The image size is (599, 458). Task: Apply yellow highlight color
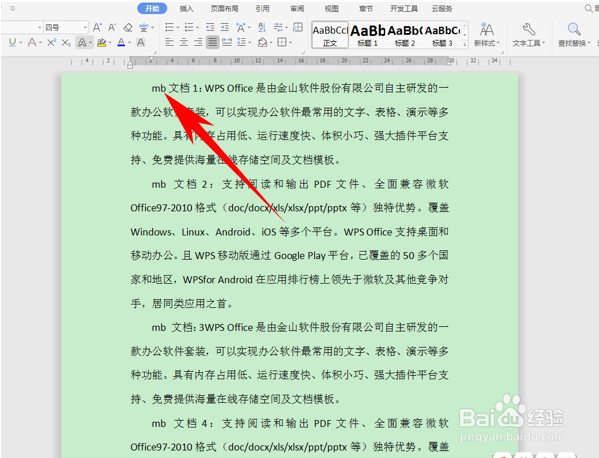101,42
